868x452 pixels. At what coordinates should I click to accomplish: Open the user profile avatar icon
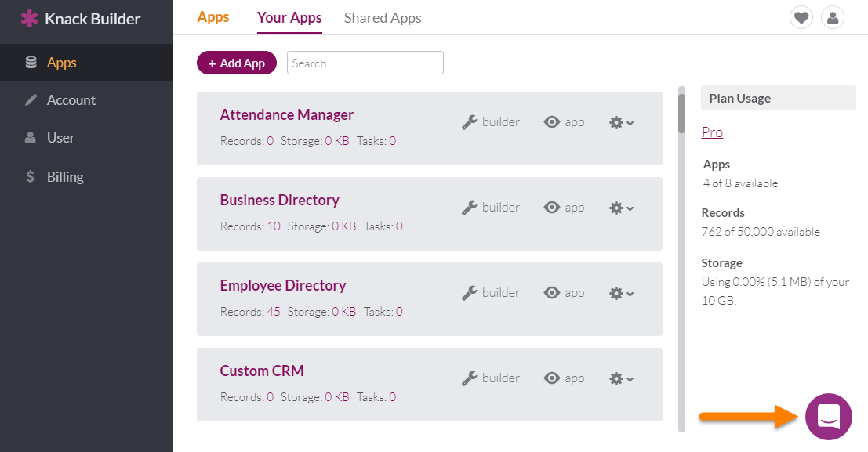(x=833, y=18)
